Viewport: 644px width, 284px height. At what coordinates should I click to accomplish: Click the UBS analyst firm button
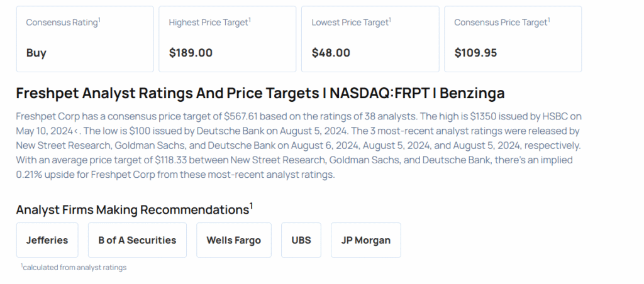click(301, 240)
